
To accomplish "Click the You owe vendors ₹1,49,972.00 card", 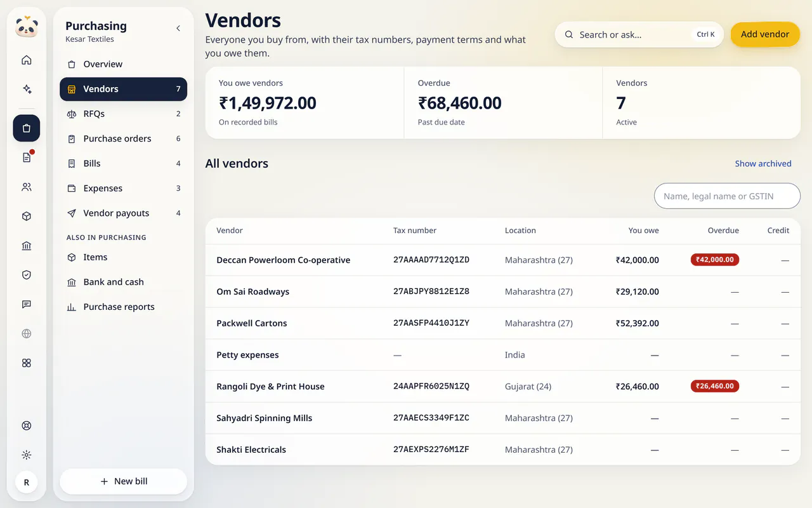I will 304,103.
